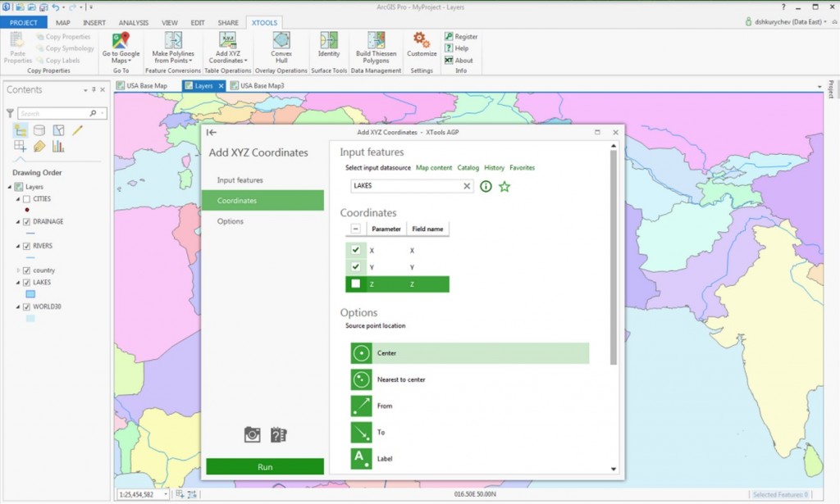
Task: Add LAKES datasource to favorites star
Action: point(504,186)
